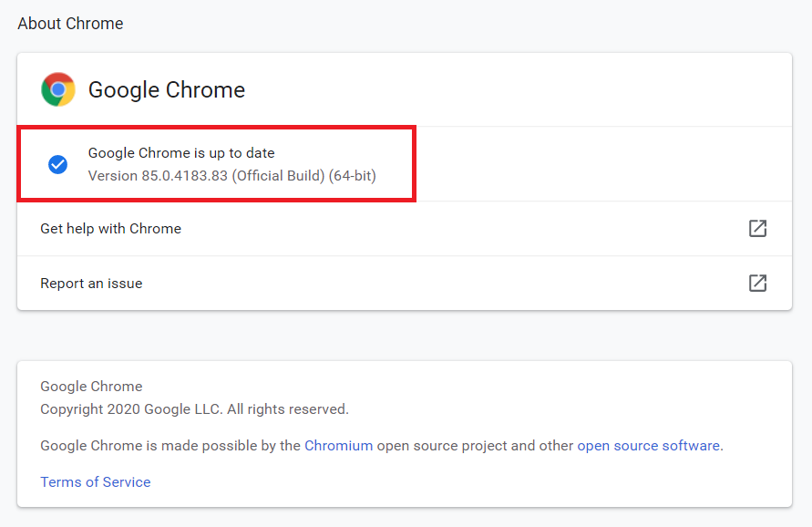Image resolution: width=812 pixels, height=527 pixels.
Task: Click the Google Chrome is up to date text
Action: (181, 153)
